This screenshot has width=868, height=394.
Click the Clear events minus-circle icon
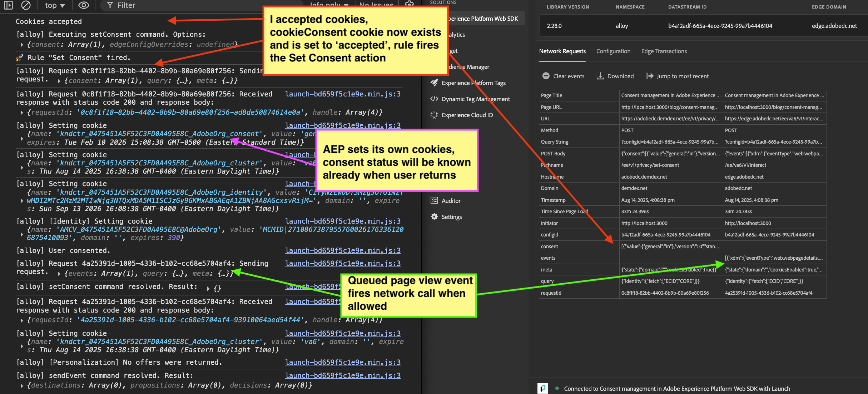click(546, 76)
